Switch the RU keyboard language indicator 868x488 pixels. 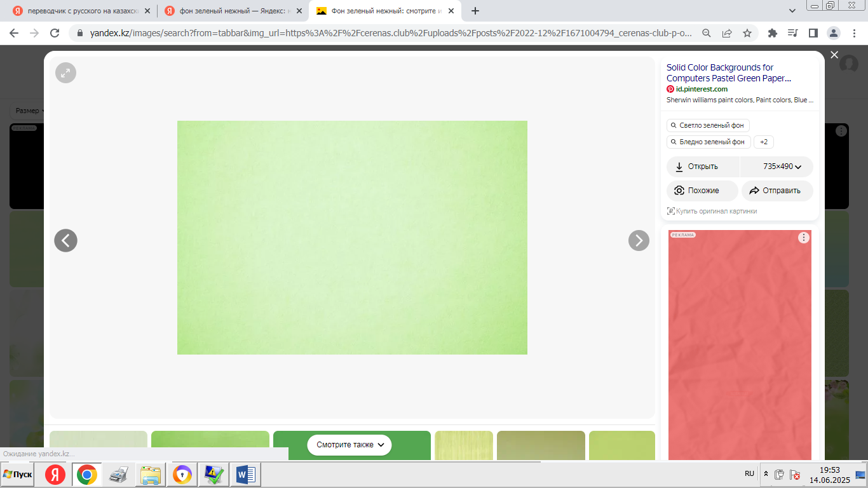[750, 474]
